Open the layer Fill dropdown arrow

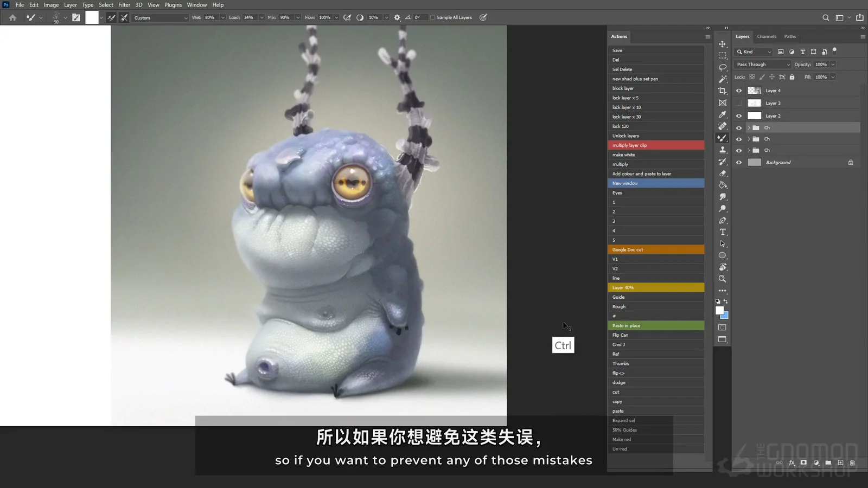[x=833, y=77]
